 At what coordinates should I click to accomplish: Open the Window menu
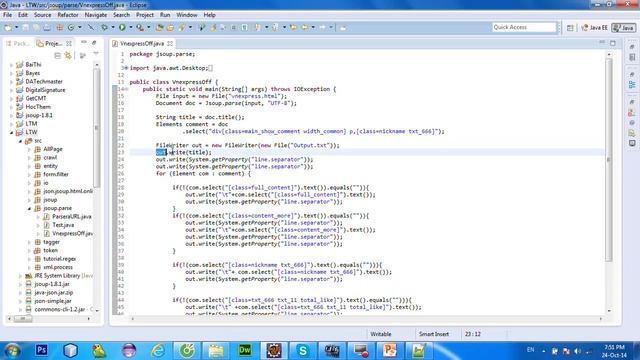187,15
